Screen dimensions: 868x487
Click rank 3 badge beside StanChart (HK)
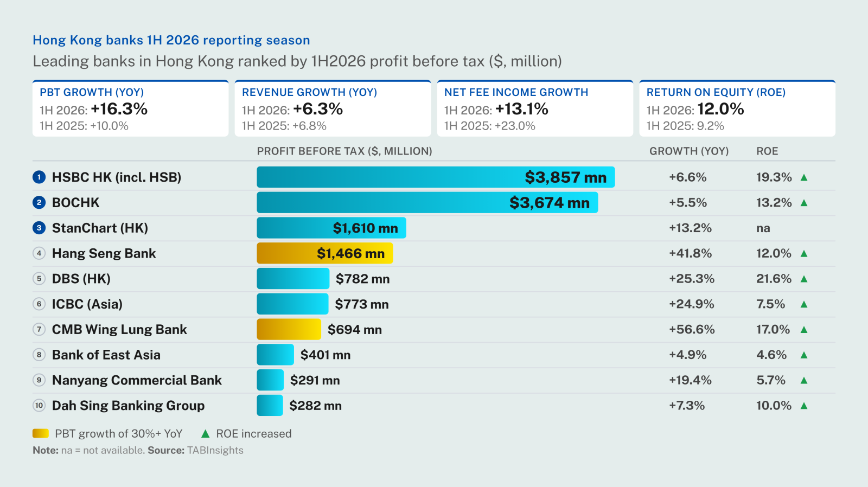39,228
